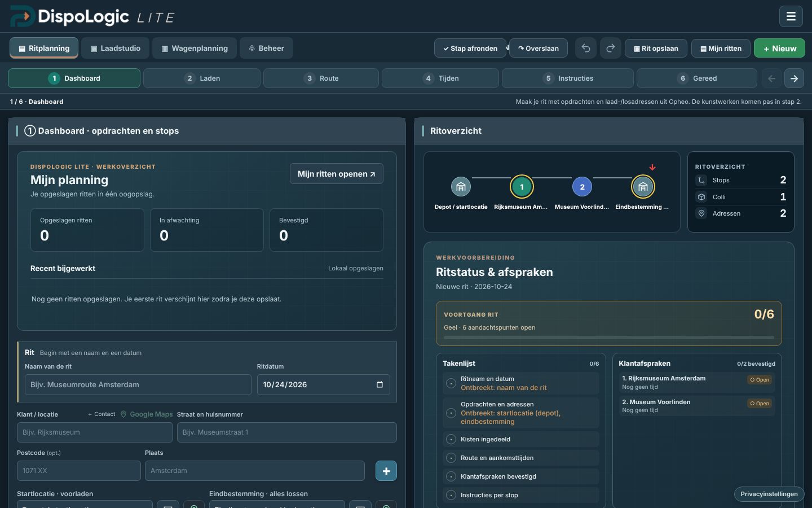The image size is (812, 508).
Task: Open the calendar picker in the Ritdatum field
Action: coord(379,384)
